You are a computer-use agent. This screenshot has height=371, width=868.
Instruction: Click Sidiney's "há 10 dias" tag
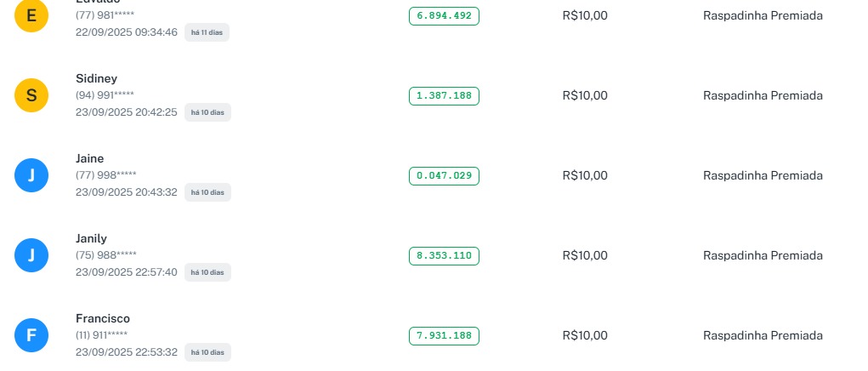[x=207, y=112]
